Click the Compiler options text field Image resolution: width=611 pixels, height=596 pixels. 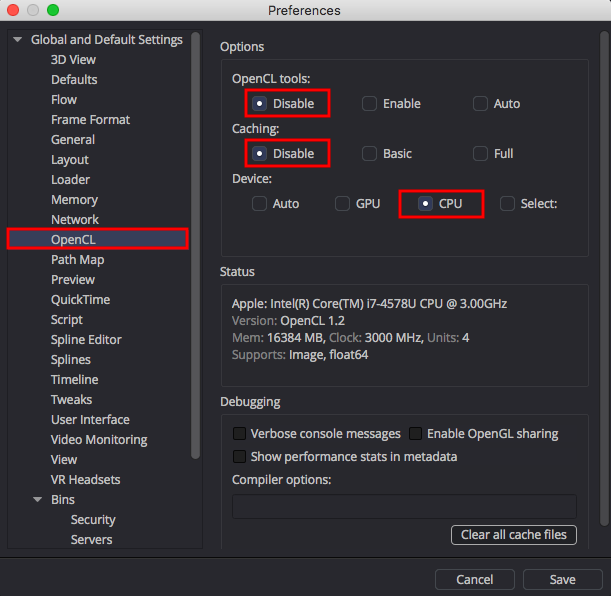[404, 506]
